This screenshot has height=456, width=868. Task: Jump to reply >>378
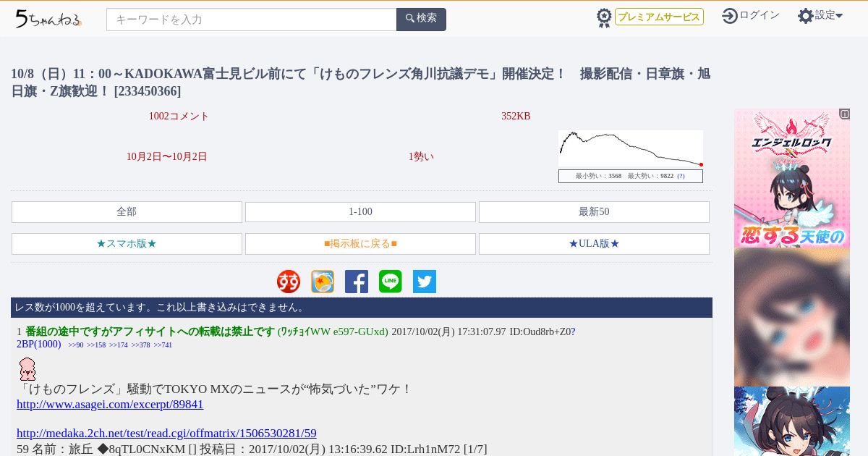(x=140, y=345)
